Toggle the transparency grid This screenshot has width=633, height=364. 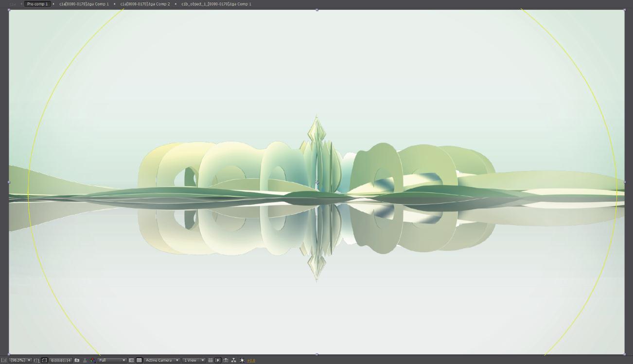click(139, 360)
